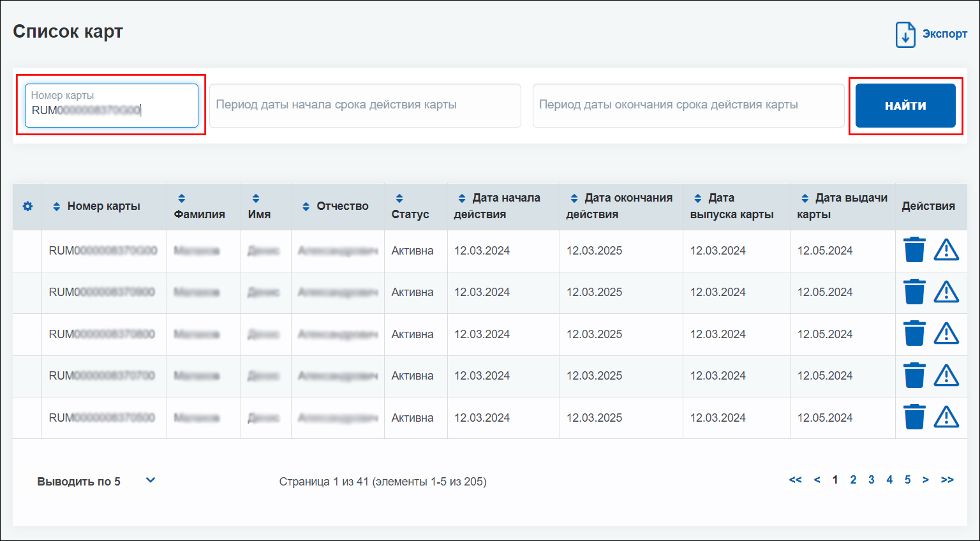Jump to last page with >> link

[x=947, y=480]
